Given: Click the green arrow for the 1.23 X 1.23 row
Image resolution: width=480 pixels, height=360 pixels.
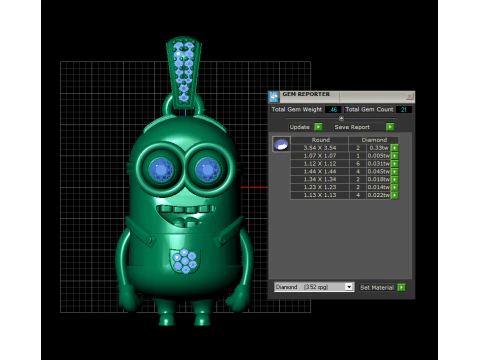Looking at the screenshot, I should tap(394, 187).
